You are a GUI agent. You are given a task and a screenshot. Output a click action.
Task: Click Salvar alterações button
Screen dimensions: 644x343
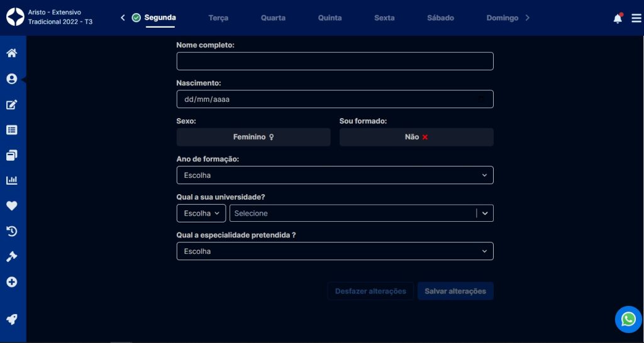[455, 291]
